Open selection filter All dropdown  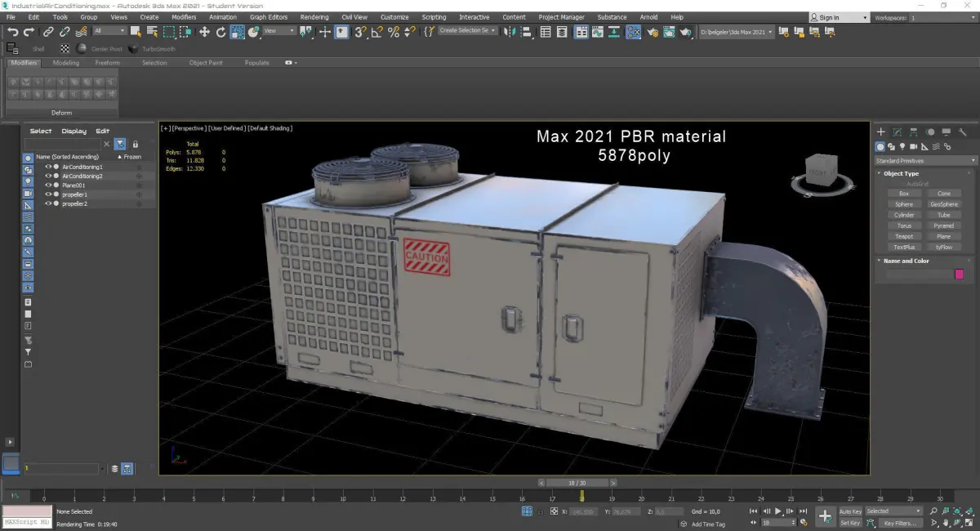point(109,31)
